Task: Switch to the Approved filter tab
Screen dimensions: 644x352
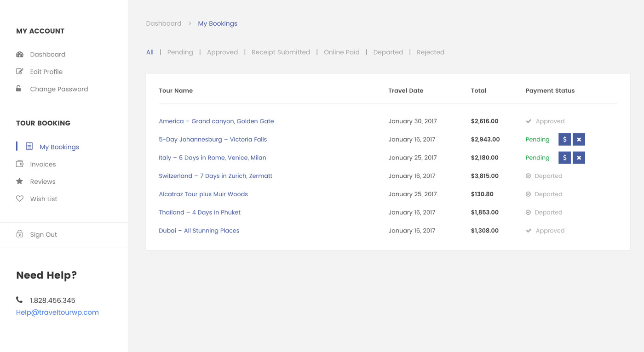Action: (x=222, y=52)
